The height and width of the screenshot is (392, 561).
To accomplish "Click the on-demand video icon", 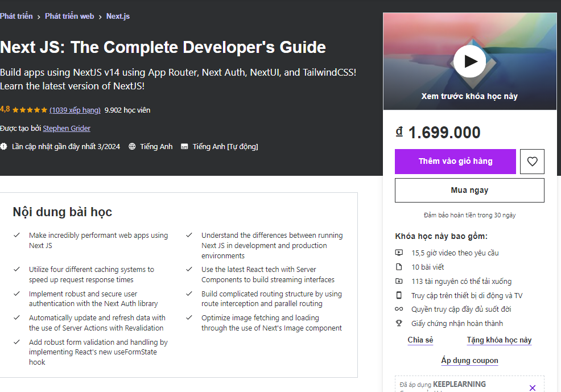I will click(399, 253).
